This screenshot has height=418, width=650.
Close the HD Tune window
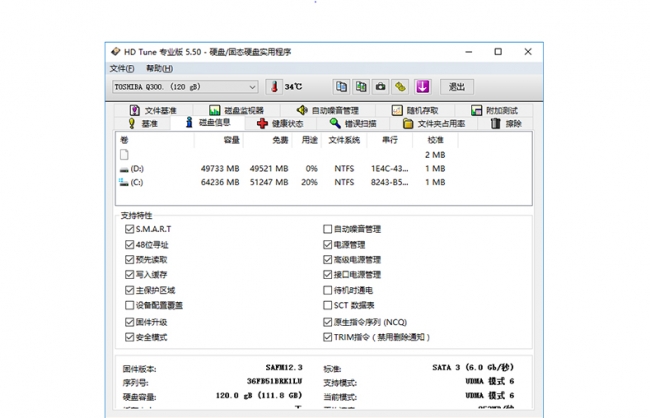[528, 52]
